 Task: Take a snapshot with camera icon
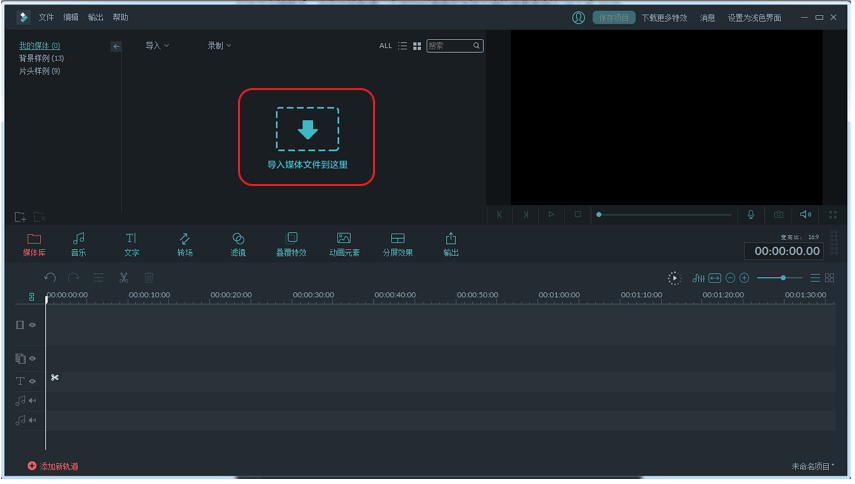pyautogui.click(x=779, y=215)
